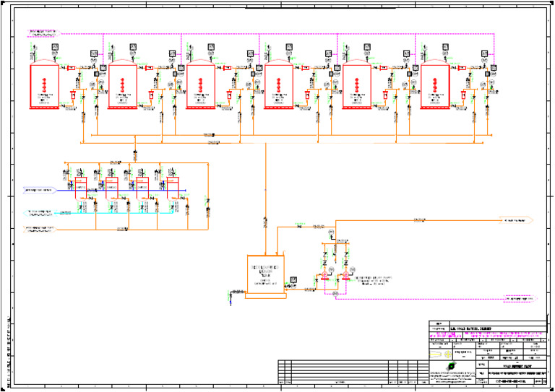
Task: Click the blue inlet flow arrow tag
Action: pyautogui.click(x=39, y=191)
